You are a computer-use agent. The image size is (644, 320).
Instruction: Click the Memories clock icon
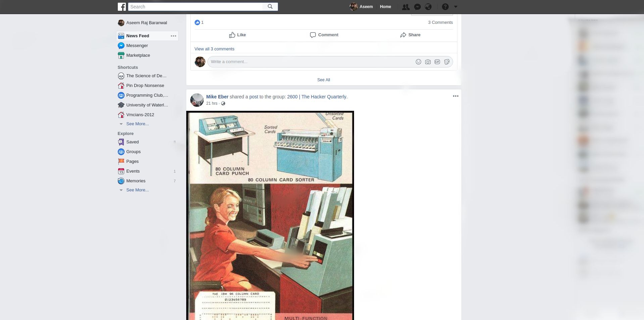pyautogui.click(x=121, y=181)
